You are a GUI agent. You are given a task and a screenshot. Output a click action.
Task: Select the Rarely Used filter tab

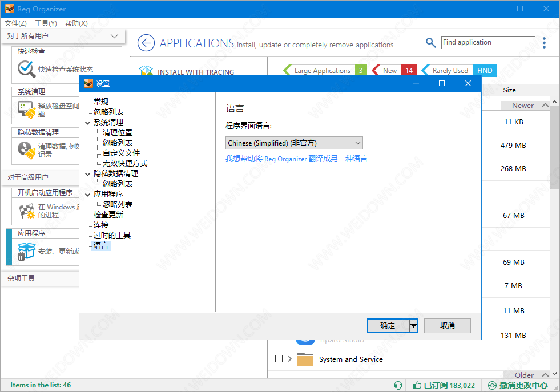(448, 70)
